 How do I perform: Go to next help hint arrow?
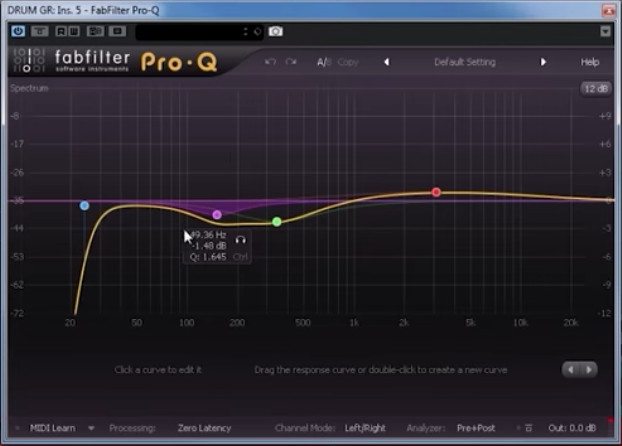[589, 370]
